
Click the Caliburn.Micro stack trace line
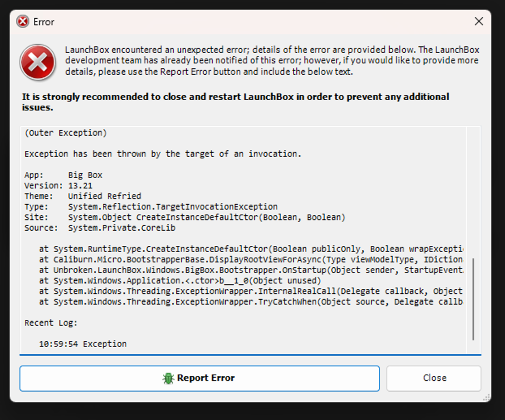click(251, 260)
